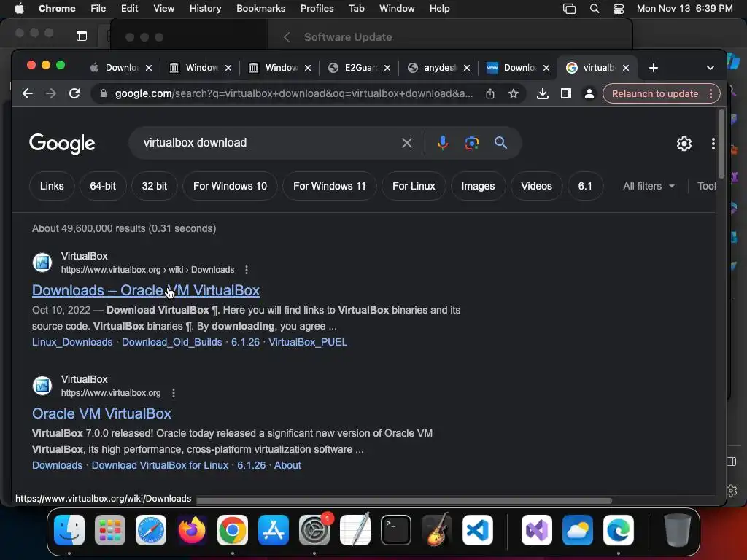
Task: Click the vertical page scrollbar
Action: 721,144
